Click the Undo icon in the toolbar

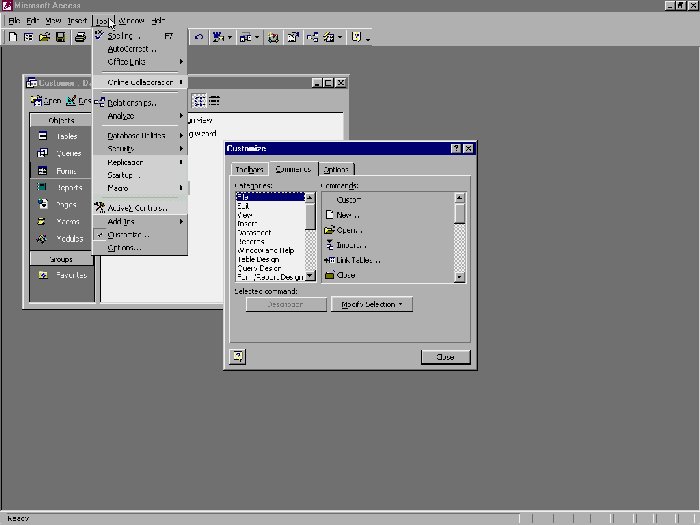pos(199,38)
